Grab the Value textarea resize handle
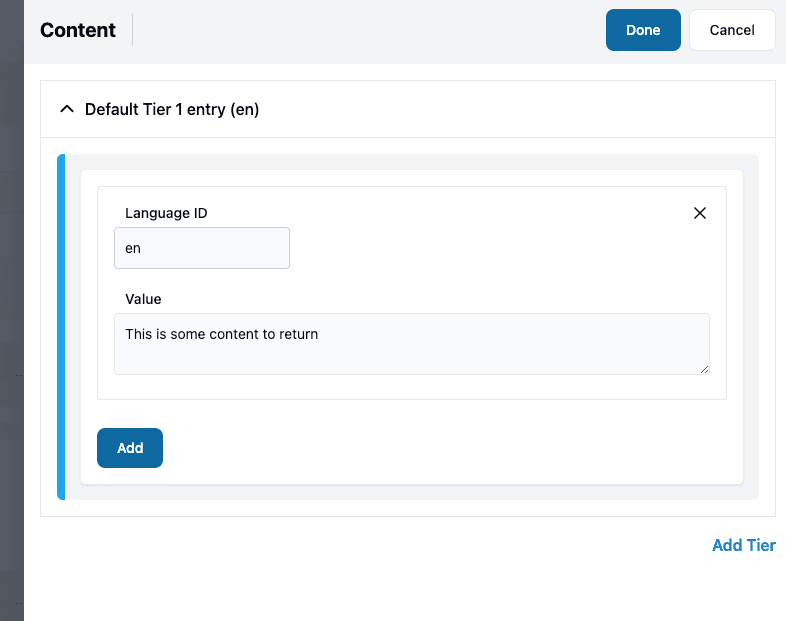This screenshot has height=621, width=786. (x=704, y=369)
